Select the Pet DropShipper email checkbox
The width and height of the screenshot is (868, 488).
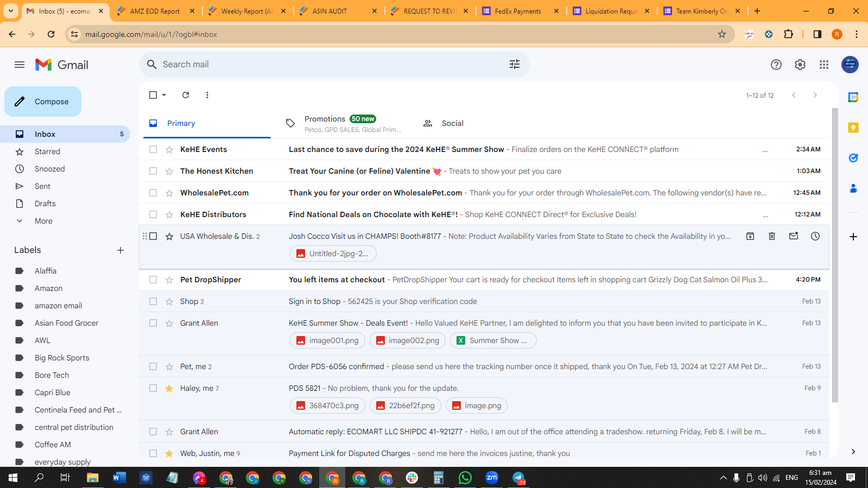click(x=153, y=280)
